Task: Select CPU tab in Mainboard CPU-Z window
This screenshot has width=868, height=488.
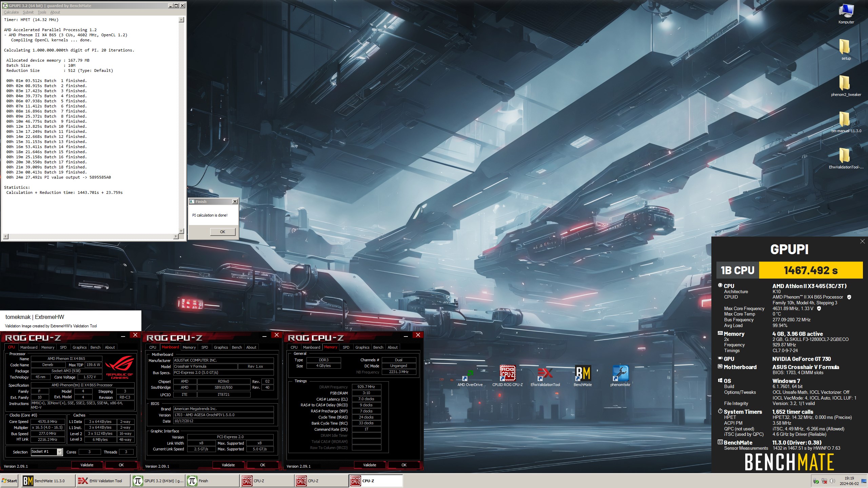Action: click(153, 347)
